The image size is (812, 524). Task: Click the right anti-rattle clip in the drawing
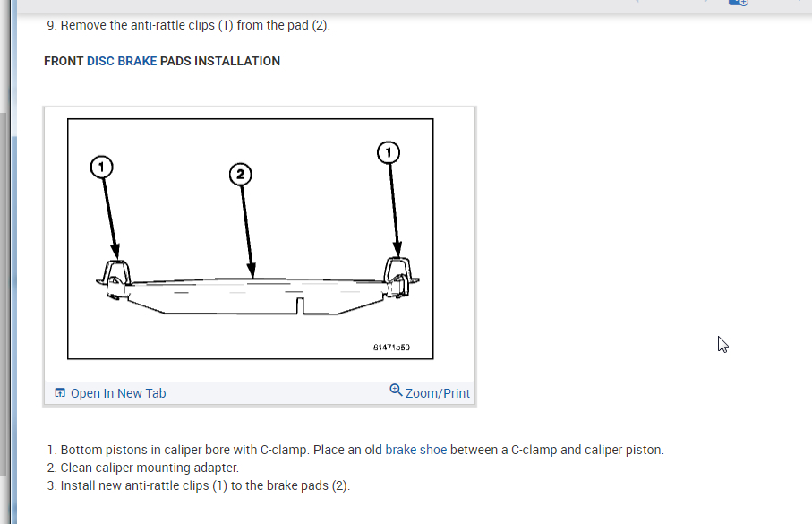point(400,277)
